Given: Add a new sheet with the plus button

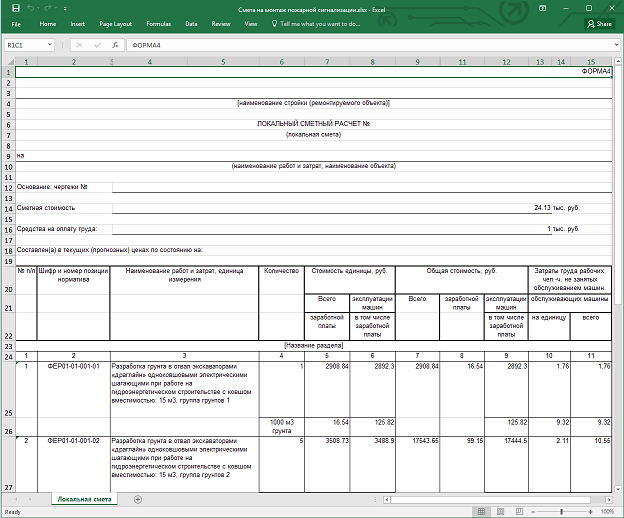Looking at the screenshot, I should [137, 499].
